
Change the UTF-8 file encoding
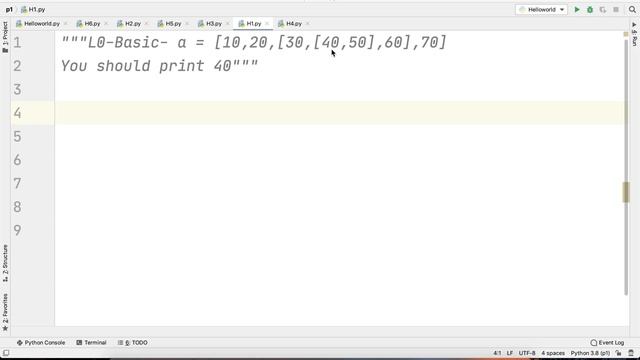[x=527, y=353]
